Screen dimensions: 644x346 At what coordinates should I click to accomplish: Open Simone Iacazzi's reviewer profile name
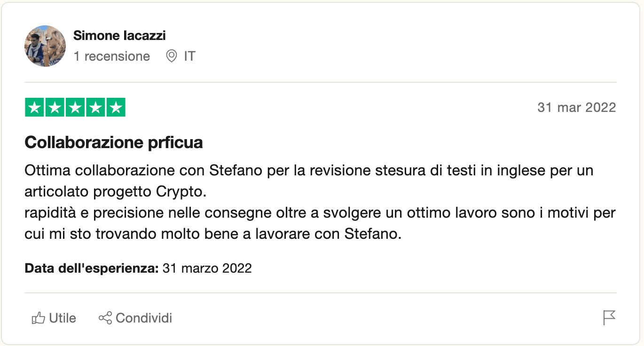pos(119,36)
